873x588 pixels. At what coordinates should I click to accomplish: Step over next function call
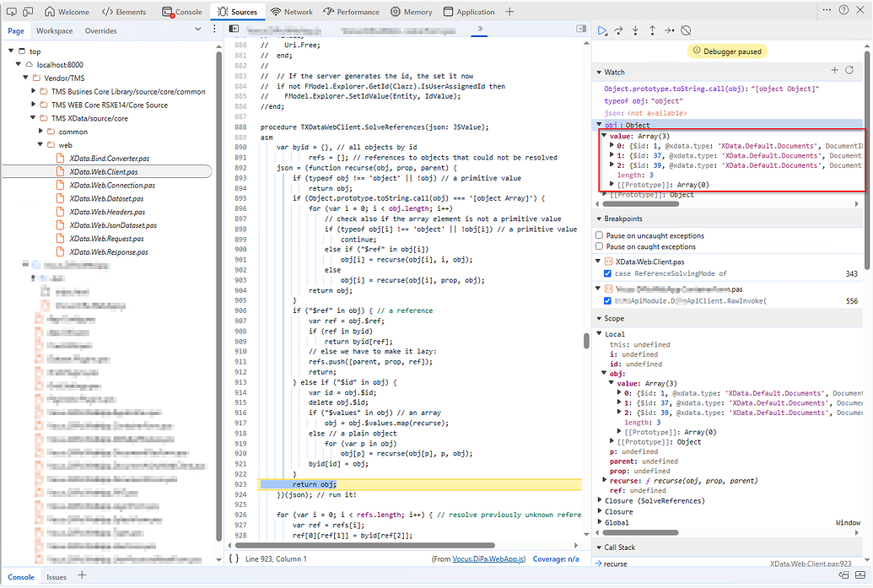point(618,30)
